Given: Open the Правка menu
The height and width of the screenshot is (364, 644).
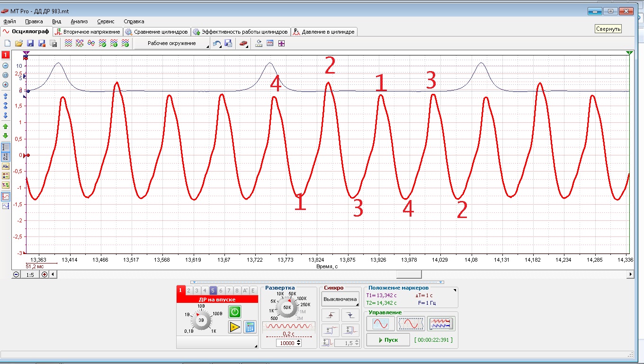Looking at the screenshot, I should click(34, 21).
